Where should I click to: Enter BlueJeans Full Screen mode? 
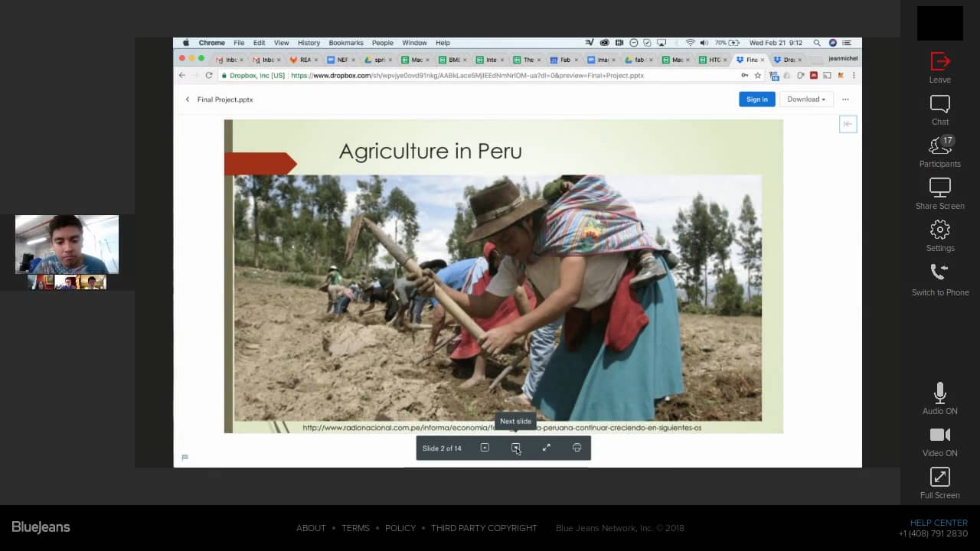[x=939, y=483]
